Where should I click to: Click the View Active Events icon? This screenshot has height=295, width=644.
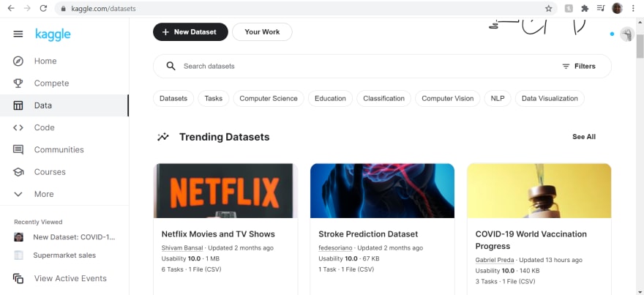click(x=18, y=279)
